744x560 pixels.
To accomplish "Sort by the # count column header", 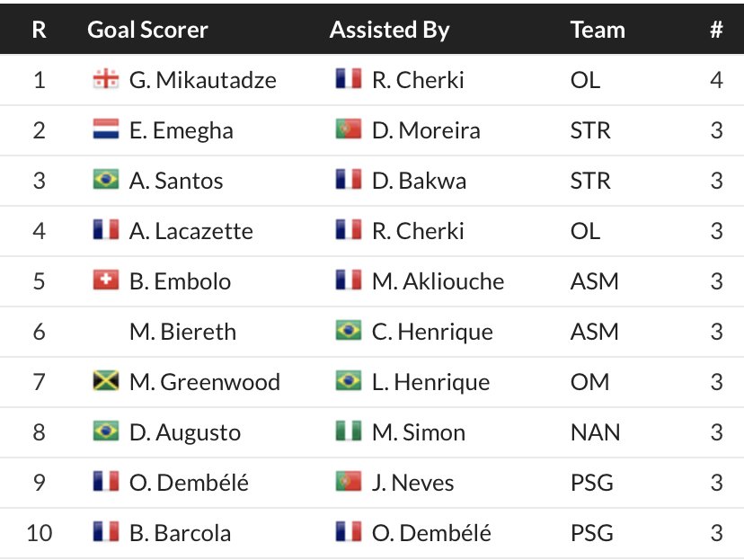I will click(x=716, y=30).
